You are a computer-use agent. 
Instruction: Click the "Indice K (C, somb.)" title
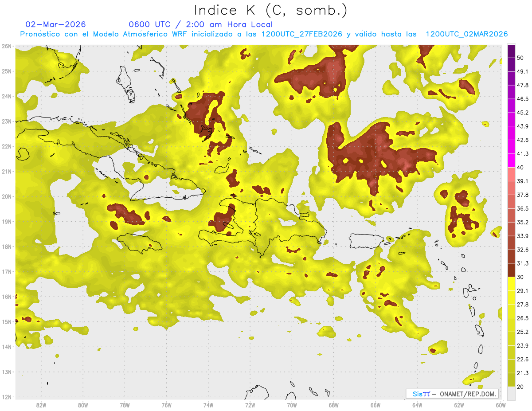[x=270, y=10]
